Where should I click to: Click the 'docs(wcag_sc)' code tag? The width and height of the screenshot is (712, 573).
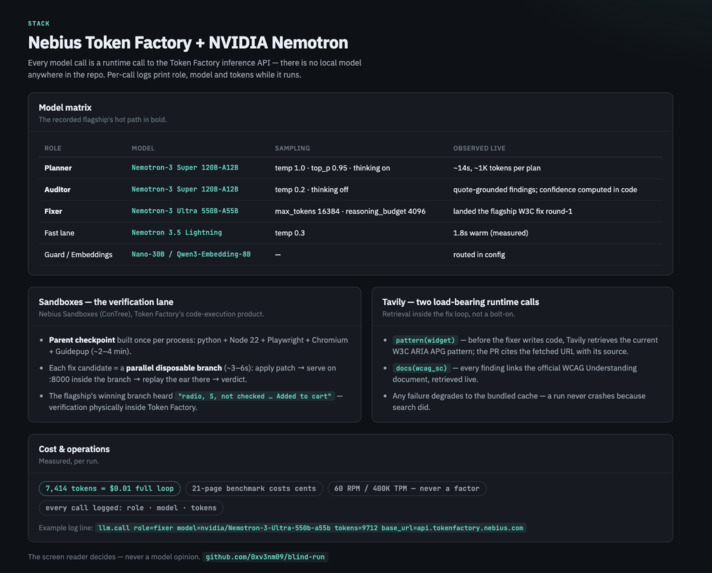pyautogui.click(x=421, y=368)
